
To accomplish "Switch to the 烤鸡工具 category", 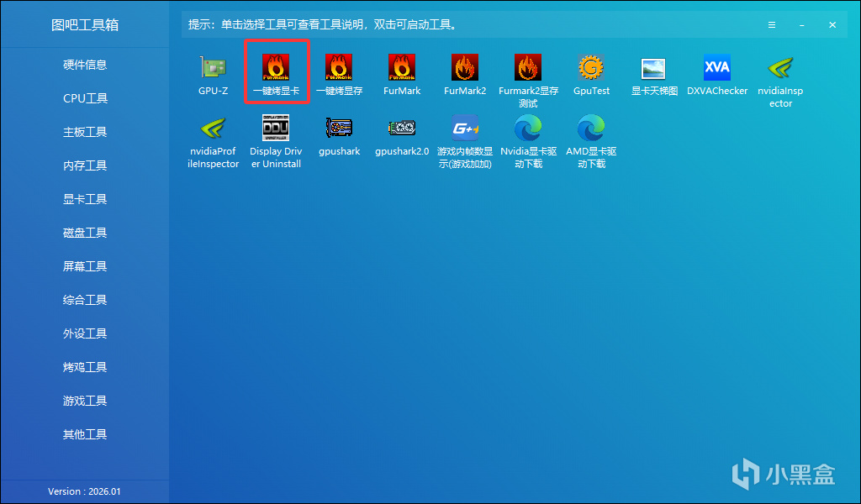I will point(85,367).
